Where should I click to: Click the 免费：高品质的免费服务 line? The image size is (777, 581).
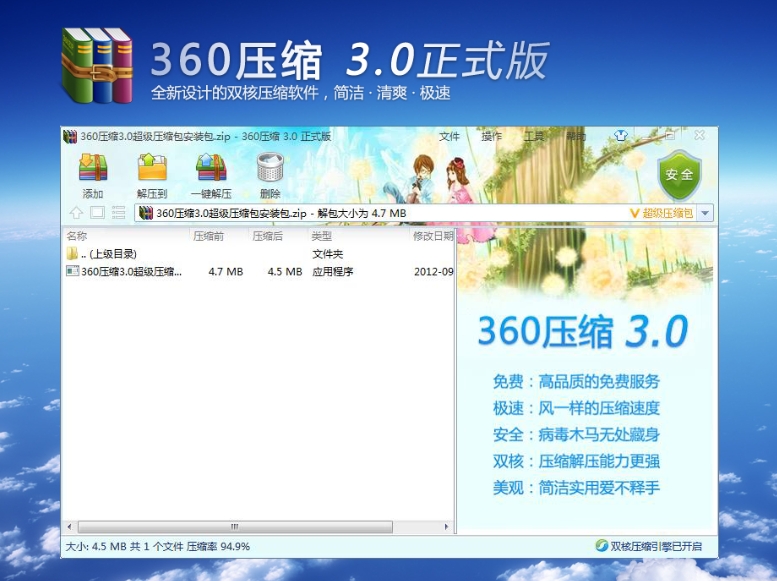576,382
